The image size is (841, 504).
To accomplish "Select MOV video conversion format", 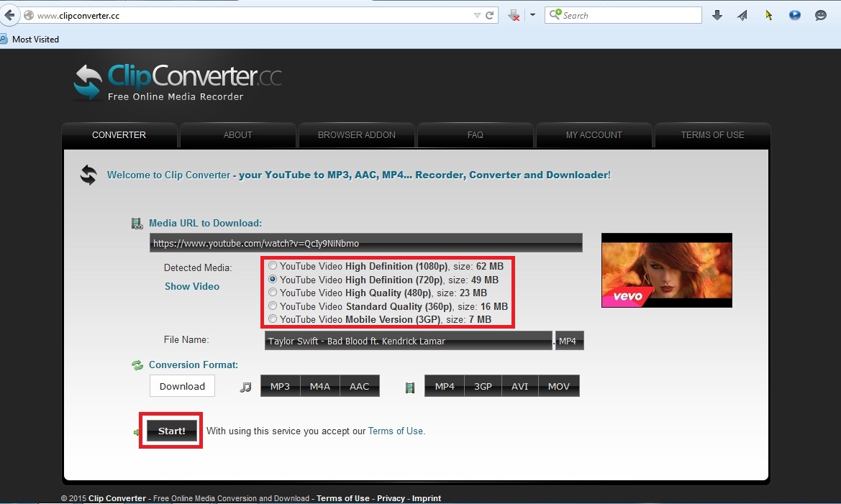I will pos(559,386).
